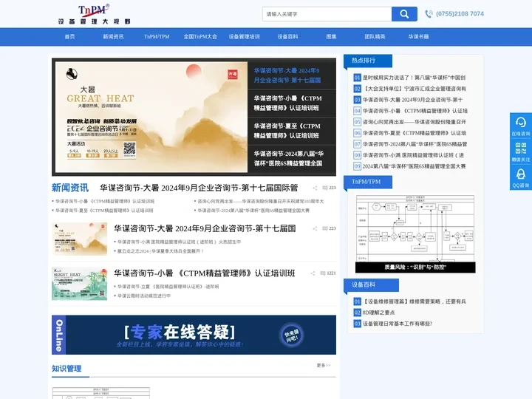Open link 展云龙之志2024 华谋夏季大练兵

[x=160, y=251]
